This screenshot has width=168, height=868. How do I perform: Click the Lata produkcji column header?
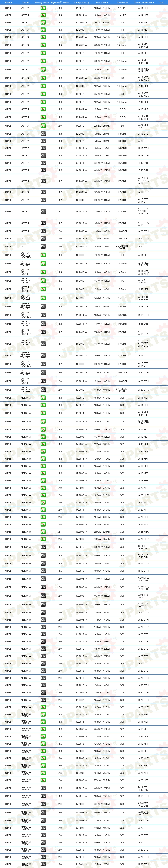[81, 2]
